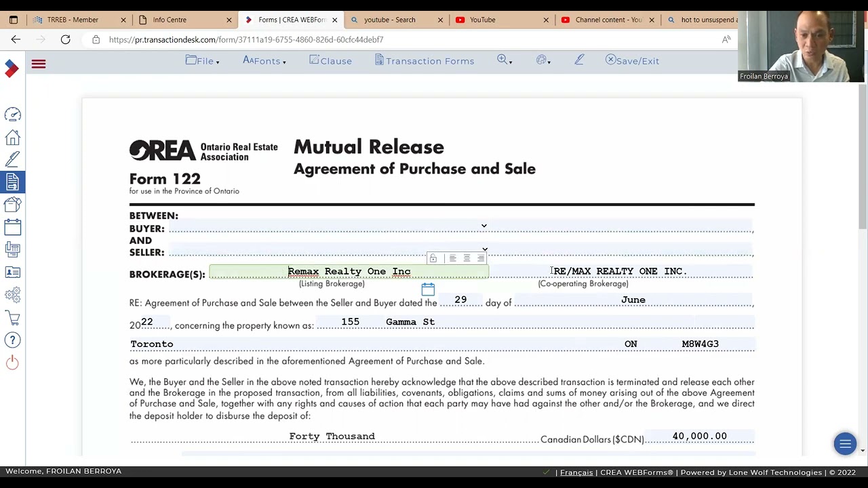
Task: Open the signature pen icon in sidebar
Action: click(12, 159)
